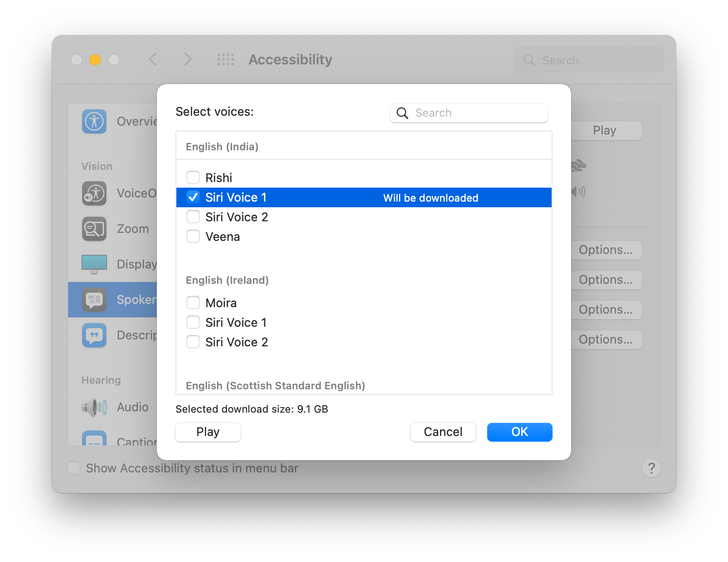The image size is (728, 562).
Task: Click the Show All grid icon
Action: pyautogui.click(x=226, y=60)
